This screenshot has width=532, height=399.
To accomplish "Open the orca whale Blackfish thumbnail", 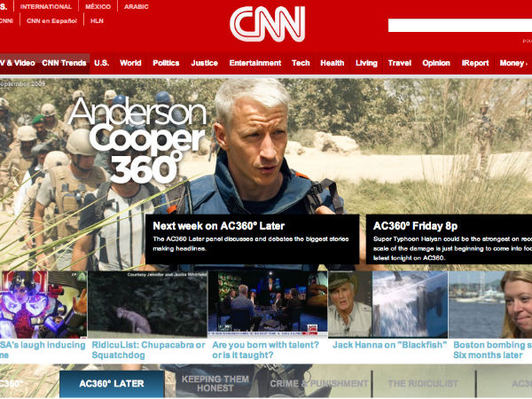I will pos(410,304).
